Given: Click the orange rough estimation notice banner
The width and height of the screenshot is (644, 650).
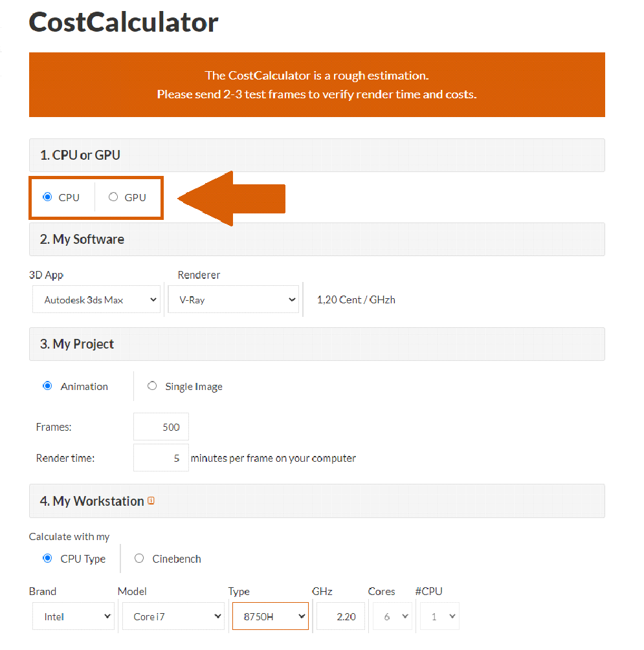Looking at the screenshot, I should tap(317, 85).
